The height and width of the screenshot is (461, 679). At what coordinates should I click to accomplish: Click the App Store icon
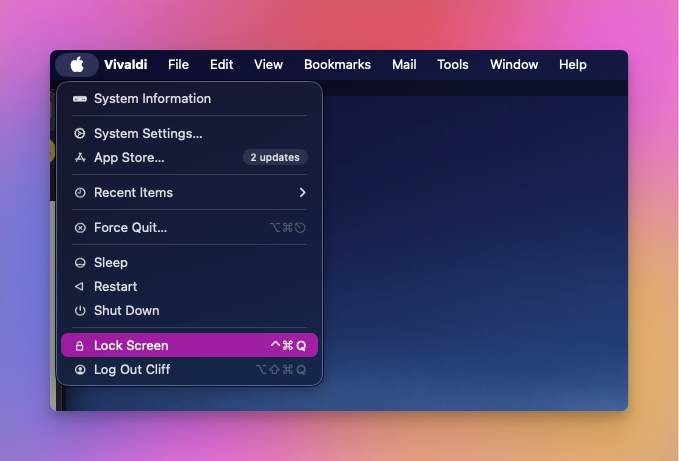point(80,158)
